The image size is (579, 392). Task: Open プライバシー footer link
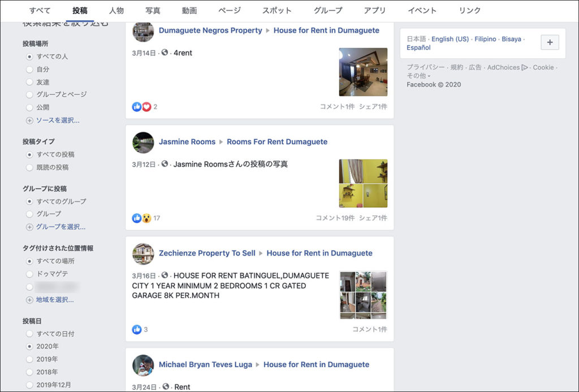[425, 67]
